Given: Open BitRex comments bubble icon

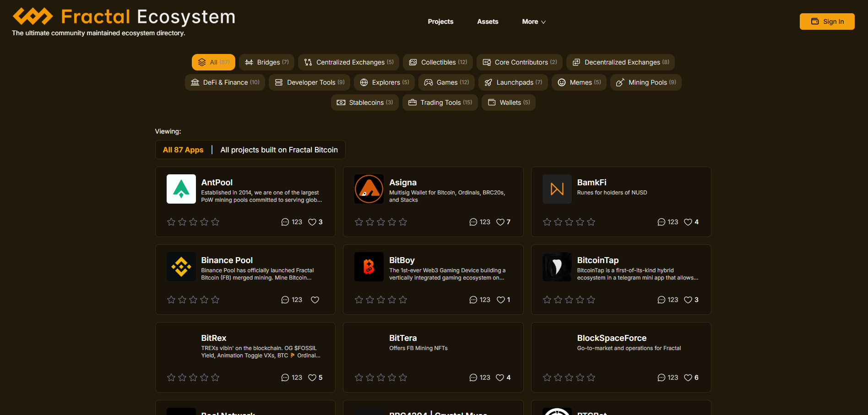Looking at the screenshot, I should (x=285, y=377).
